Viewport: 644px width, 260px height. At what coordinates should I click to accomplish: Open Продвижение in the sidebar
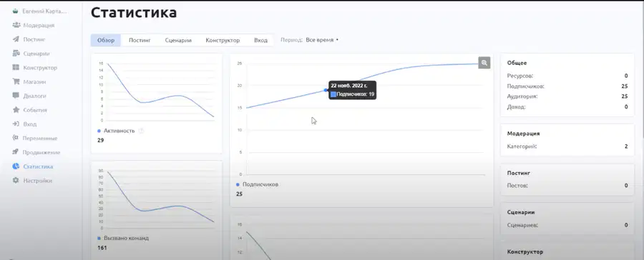[42, 153]
